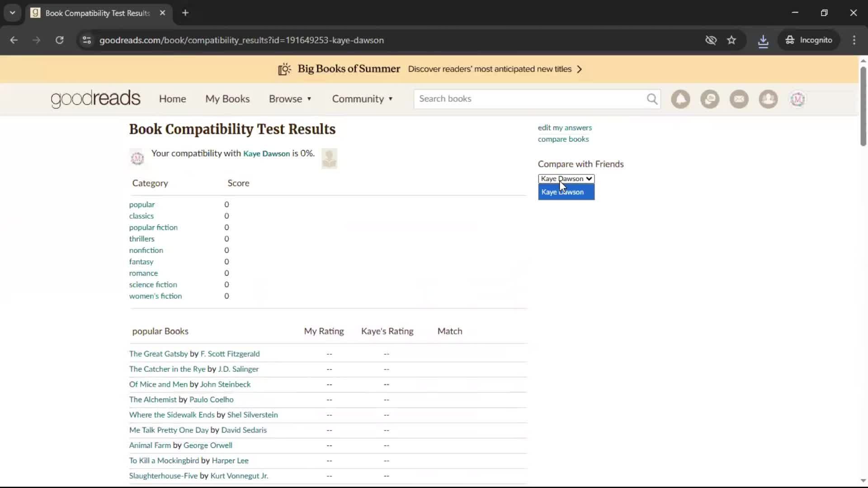Open Me Talk Pretty One Day link
This screenshot has width=868, height=488.
click(169, 430)
